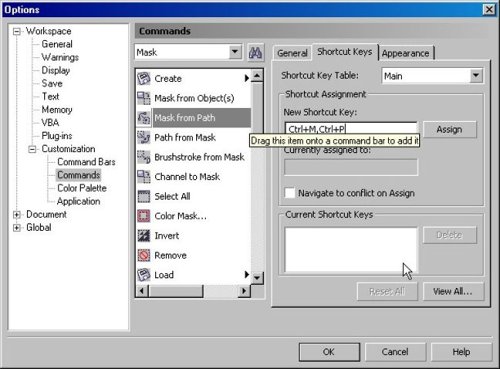Select the Brushstroke from Mask command text
The height and width of the screenshot is (369, 500).
click(x=199, y=157)
